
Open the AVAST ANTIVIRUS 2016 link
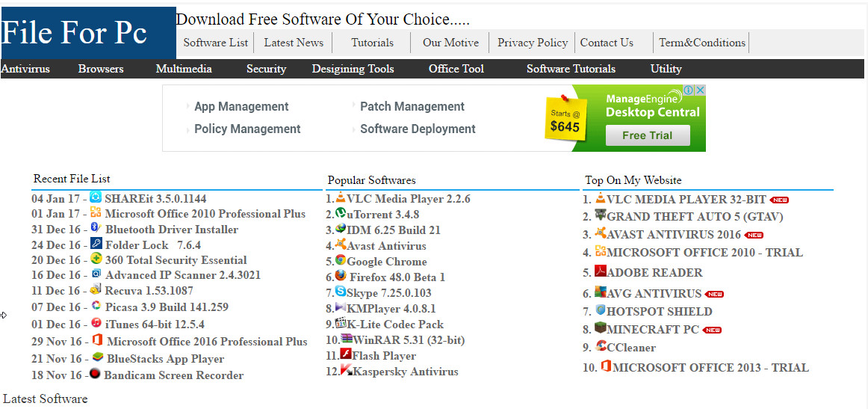(674, 235)
